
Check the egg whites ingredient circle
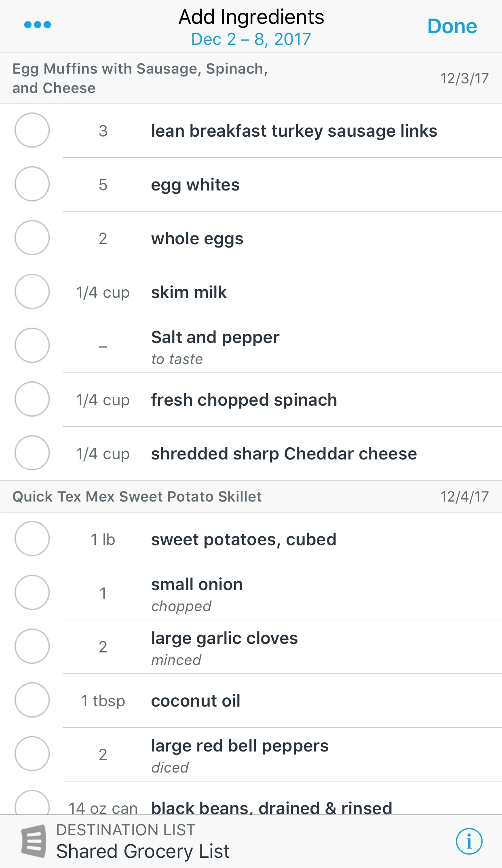32,184
